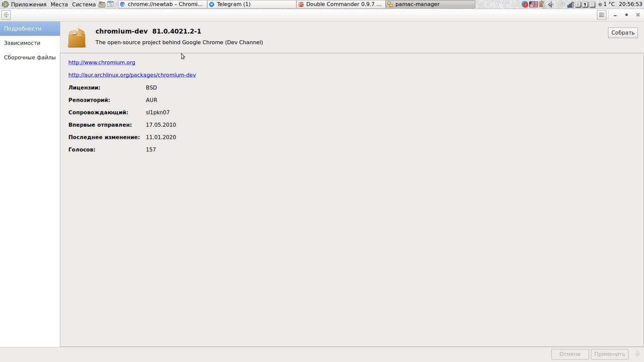Click the package title chromium-dev 81.0.4021.2-1

(x=148, y=31)
